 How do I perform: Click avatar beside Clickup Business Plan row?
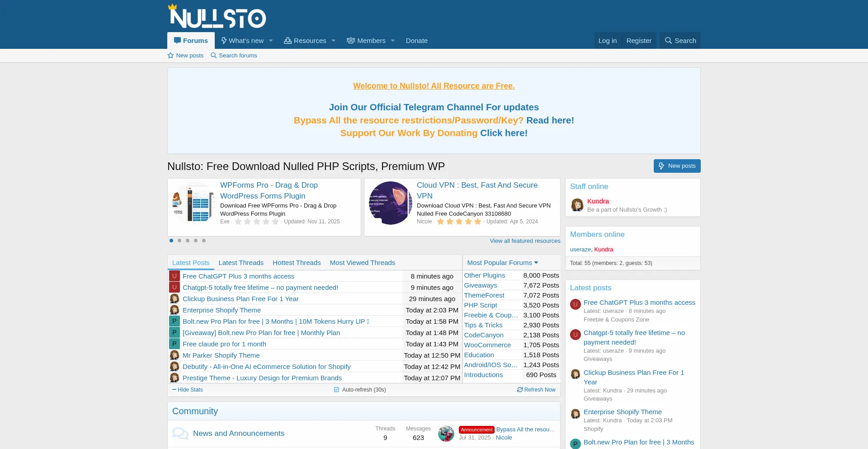(x=175, y=298)
